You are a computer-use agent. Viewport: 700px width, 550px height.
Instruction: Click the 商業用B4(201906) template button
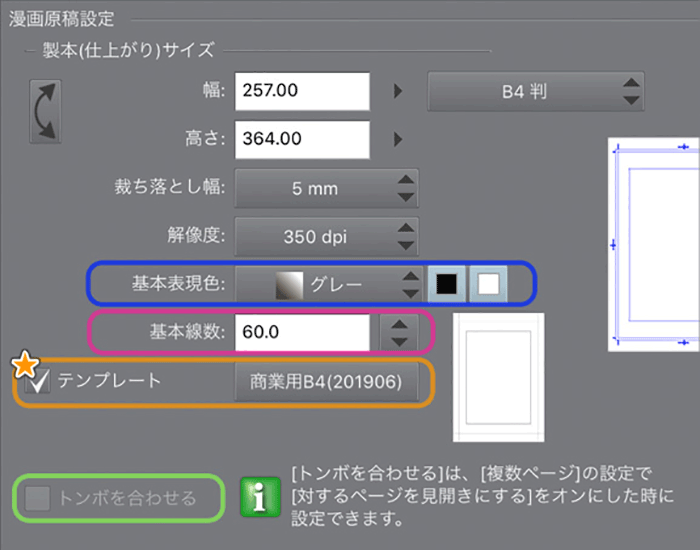tap(326, 382)
